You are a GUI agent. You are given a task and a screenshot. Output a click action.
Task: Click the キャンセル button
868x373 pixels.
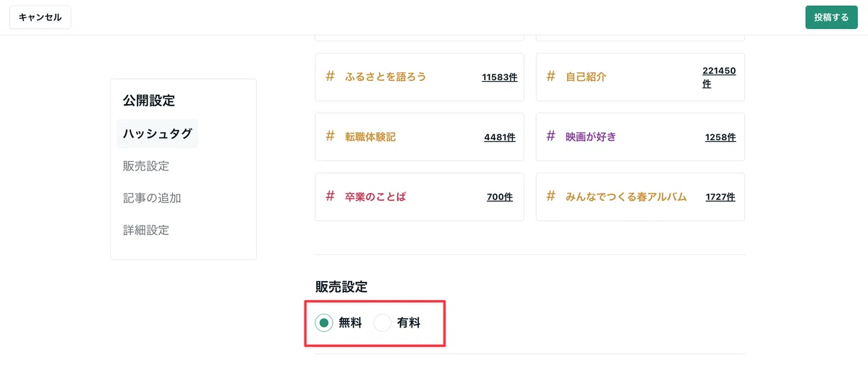40,17
